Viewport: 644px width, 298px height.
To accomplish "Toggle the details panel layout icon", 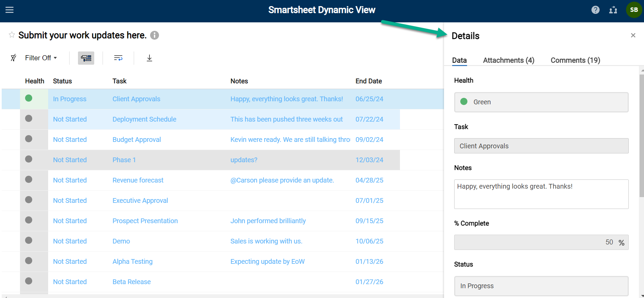I will (86, 58).
